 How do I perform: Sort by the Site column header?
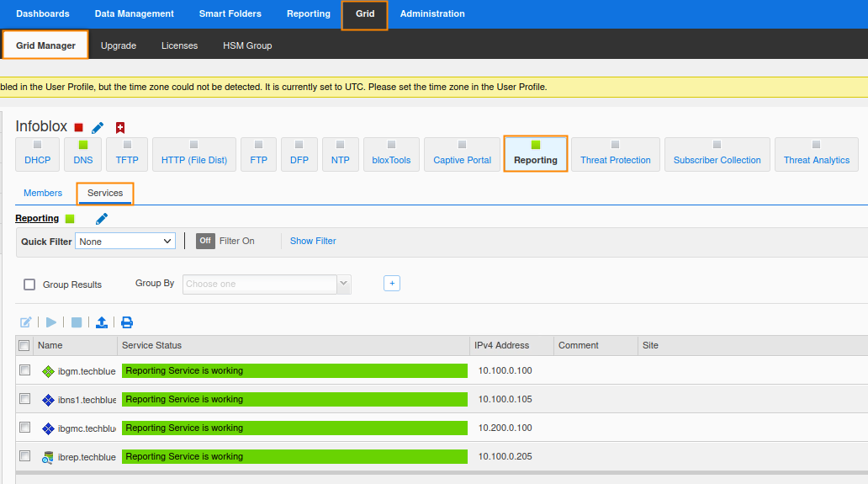[x=753, y=346]
